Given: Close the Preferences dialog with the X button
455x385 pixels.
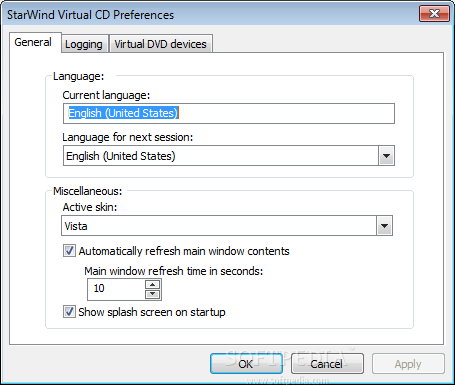Looking at the screenshot, I should (434, 14).
